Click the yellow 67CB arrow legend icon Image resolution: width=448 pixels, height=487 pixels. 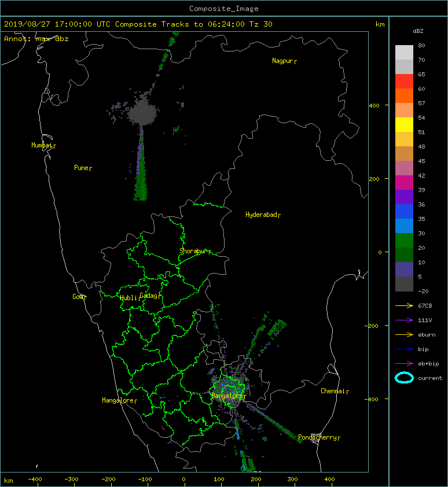click(404, 305)
